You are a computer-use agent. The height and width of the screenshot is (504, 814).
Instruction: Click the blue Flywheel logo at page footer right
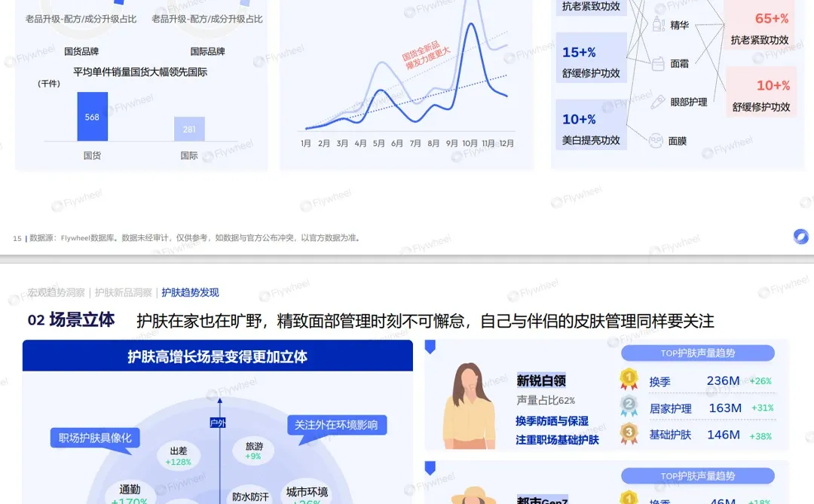pos(800,237)
